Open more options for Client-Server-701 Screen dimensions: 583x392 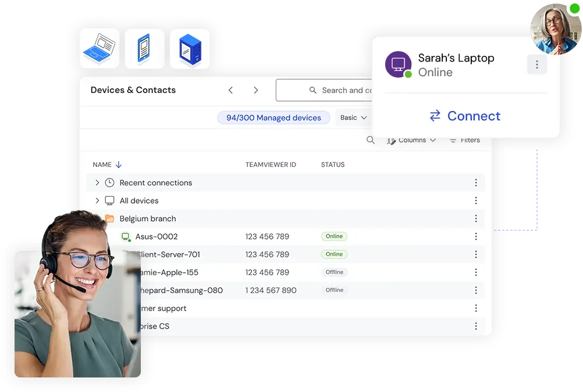(x=475, y=254)
